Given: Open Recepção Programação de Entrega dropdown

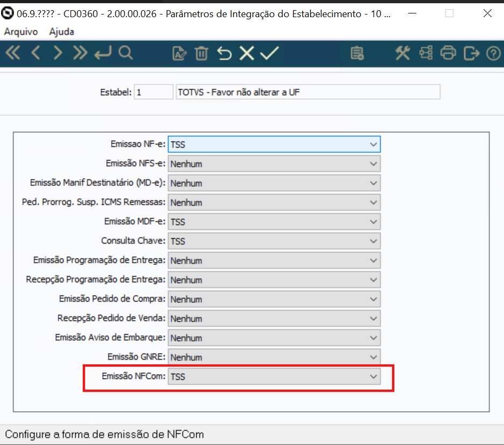Looking at the screenshot, I should 274,279.
